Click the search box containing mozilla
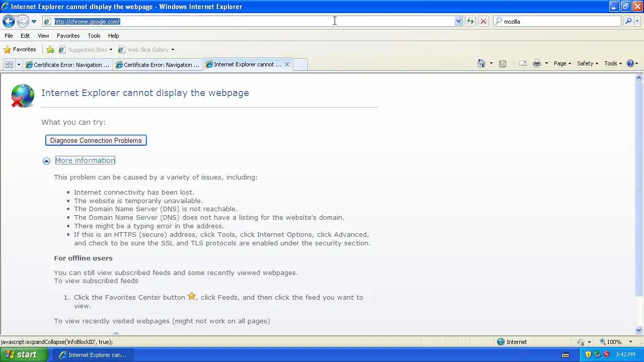 557,21
